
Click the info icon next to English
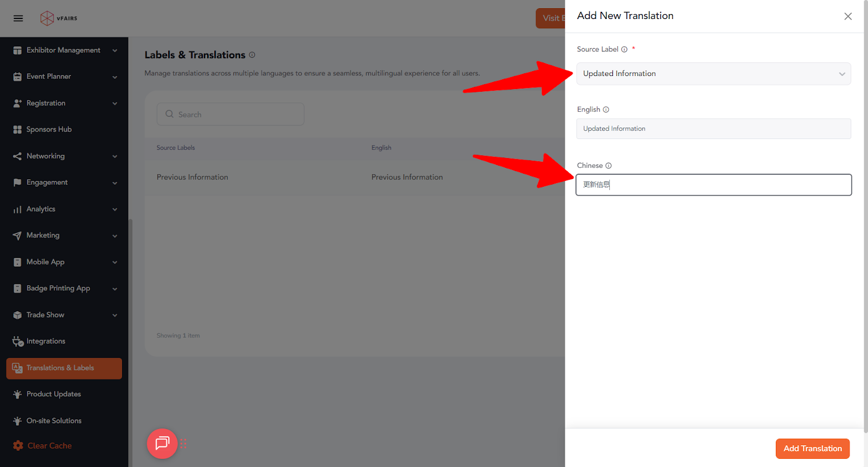(606, 110)
